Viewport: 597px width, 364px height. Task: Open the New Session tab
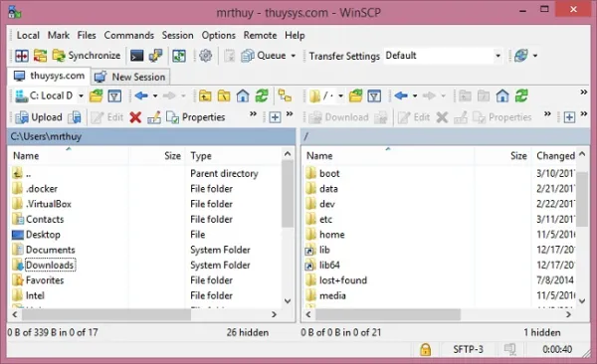[130, 77]
